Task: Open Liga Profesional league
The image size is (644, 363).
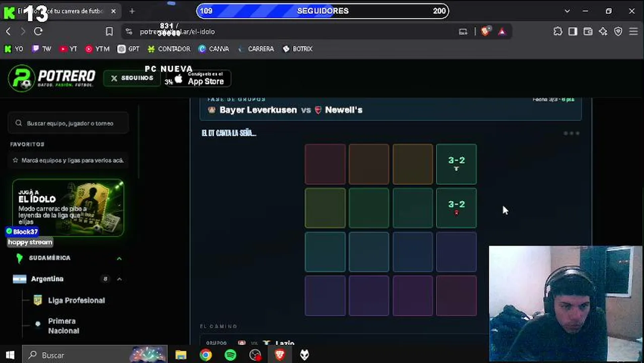Action: (x=77, y=300)
